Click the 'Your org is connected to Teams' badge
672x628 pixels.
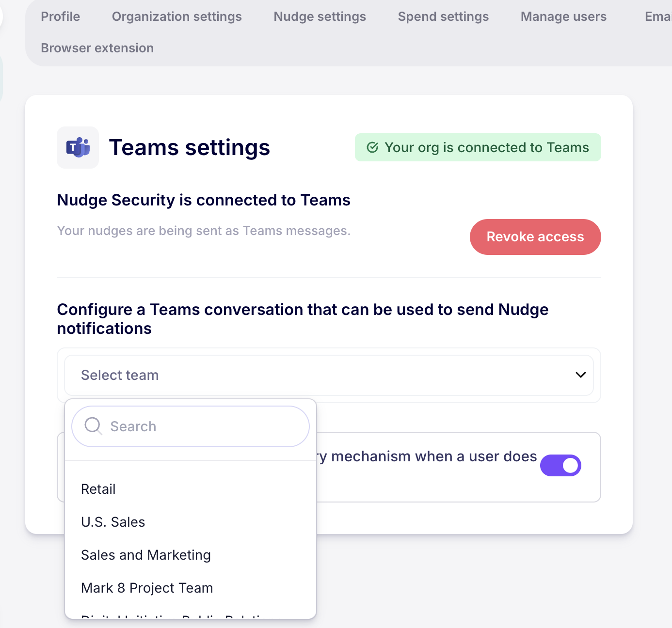pos(478,147)
